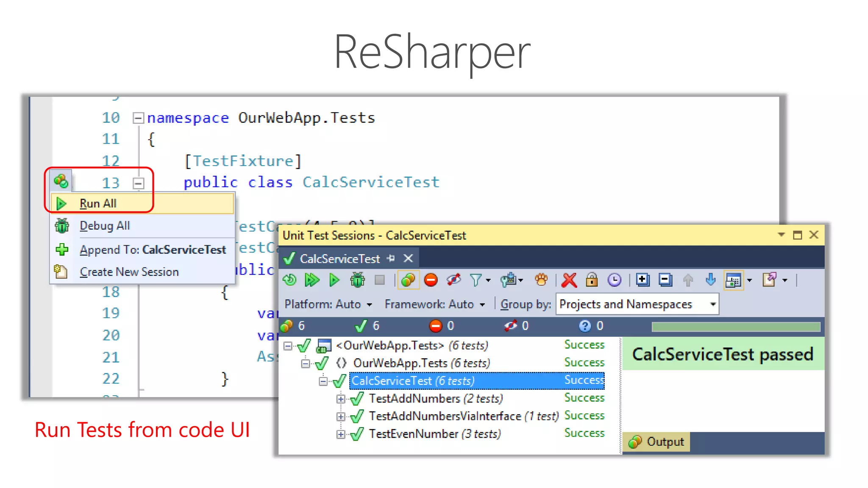868x488 pixels.
Task: Click the passed tests counter checkmark
Action: (367, 326)
